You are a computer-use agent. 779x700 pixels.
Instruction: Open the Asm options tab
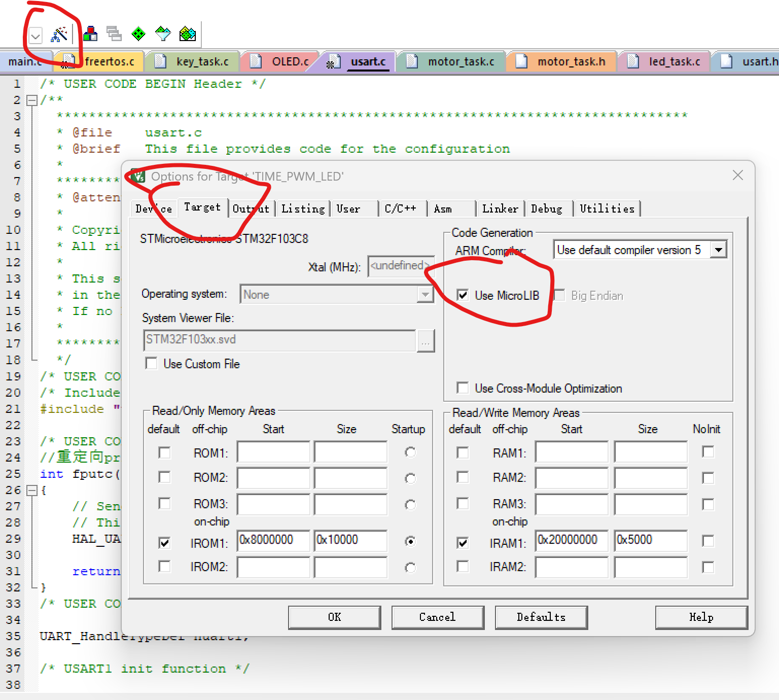pyautogui.click(x=453, y=208)
